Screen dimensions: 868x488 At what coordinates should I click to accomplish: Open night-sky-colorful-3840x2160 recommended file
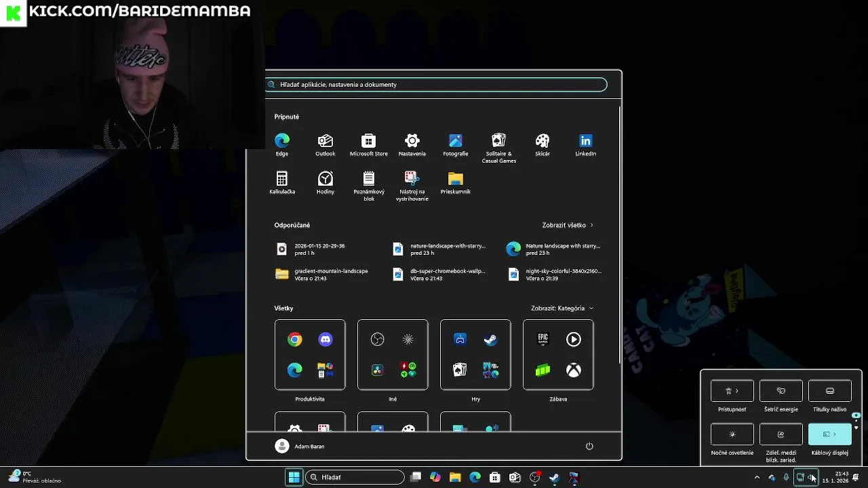pyautogui.click(x=555, y=274)
